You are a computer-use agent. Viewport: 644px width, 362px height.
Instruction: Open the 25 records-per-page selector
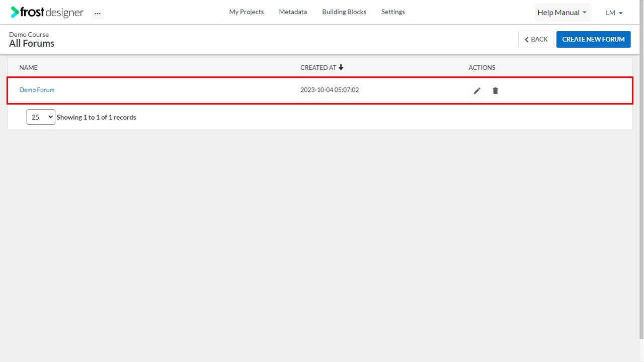click(x=41, y=117)
